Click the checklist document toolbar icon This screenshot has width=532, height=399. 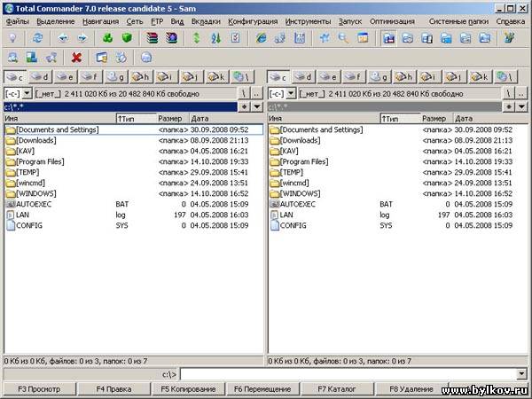click(x=235, y=37)
